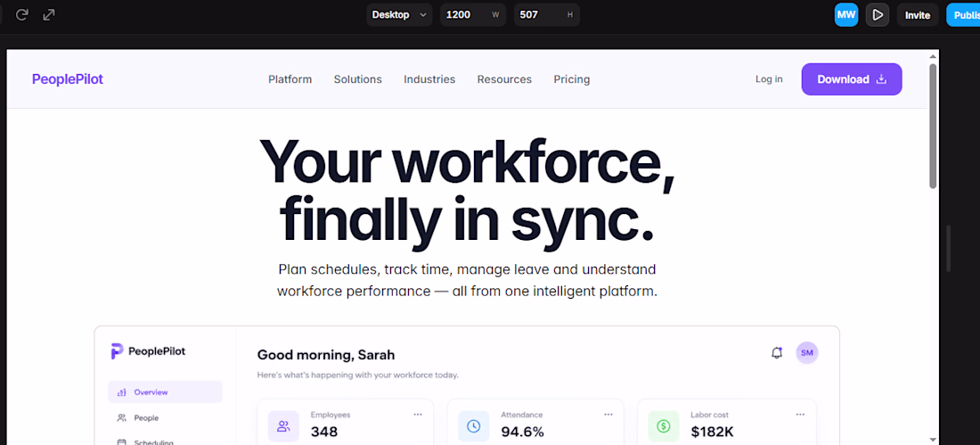
Task: Click the PeoplePilot header logo
Action: click(x=68, y=79)
